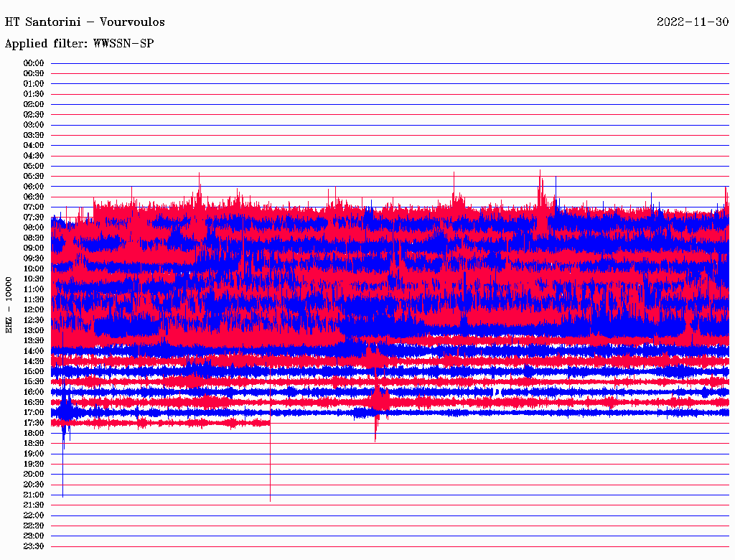Click the 13:30 time label

click(34, 340)
